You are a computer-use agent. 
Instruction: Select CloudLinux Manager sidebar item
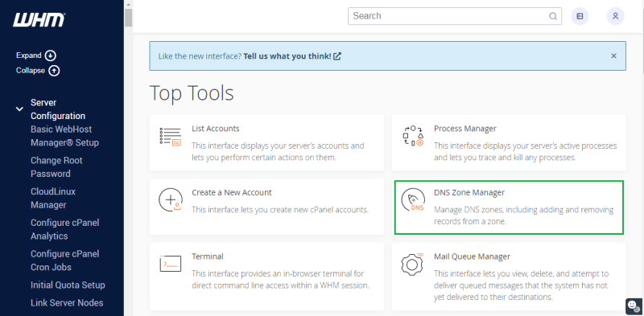53,199
